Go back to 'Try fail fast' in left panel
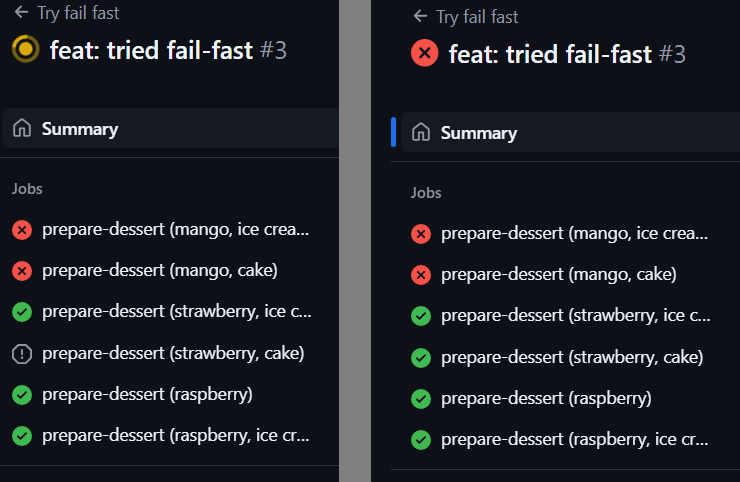The width and height of the screenshot is (740, 482). (x=77, y=14)
